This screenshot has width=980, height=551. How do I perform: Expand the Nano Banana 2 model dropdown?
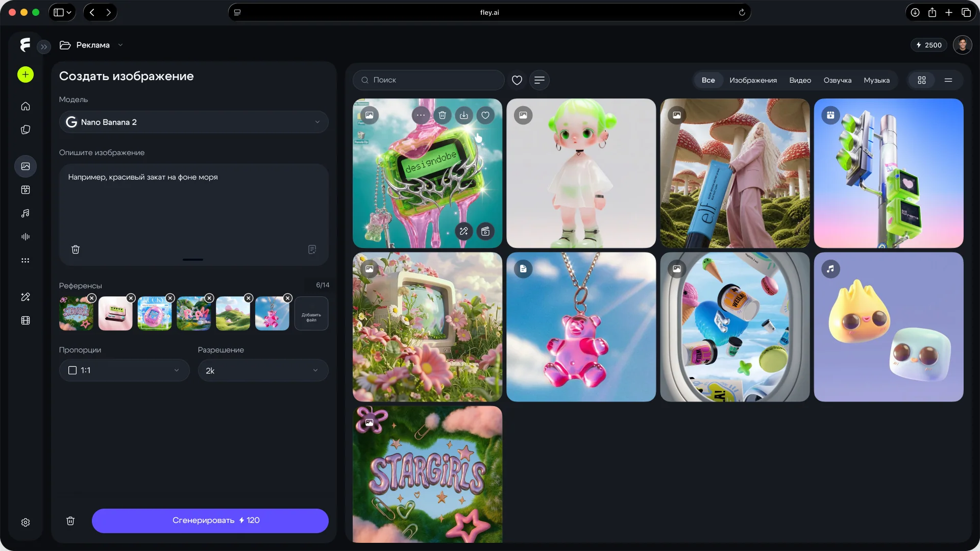(x=194, y=122)
